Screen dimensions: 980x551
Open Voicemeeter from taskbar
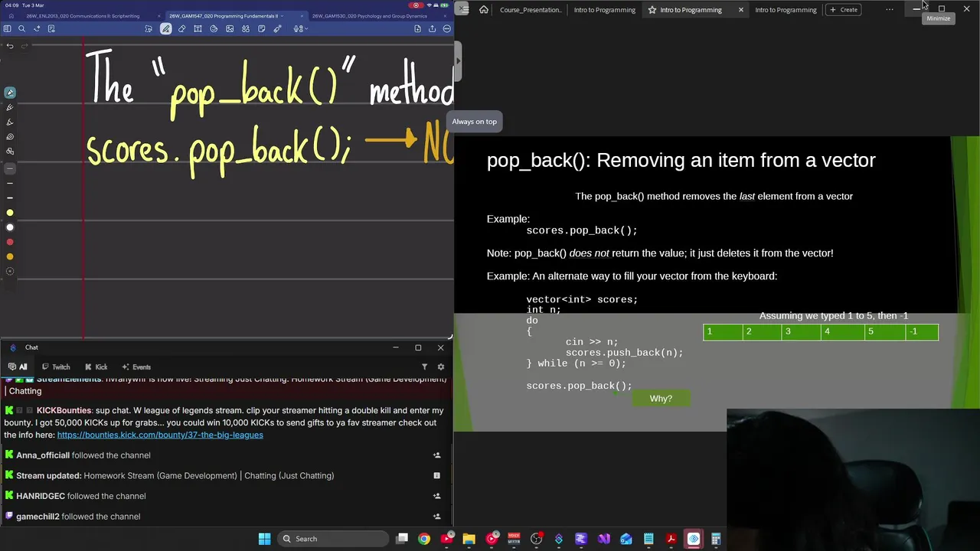[514, 539]
